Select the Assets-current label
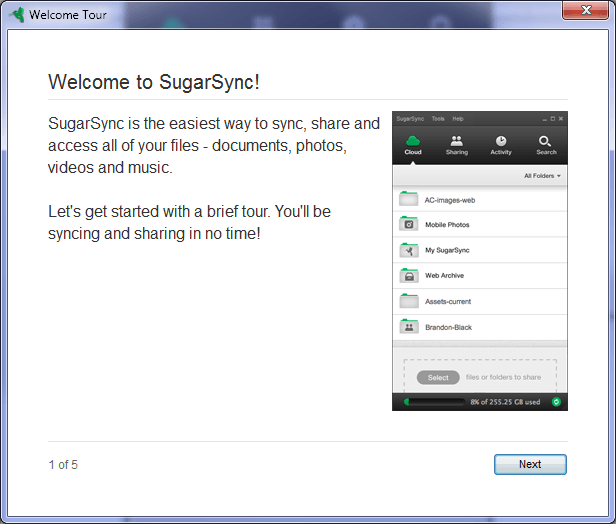The image size is (616, 524). (x=448, y=302)
